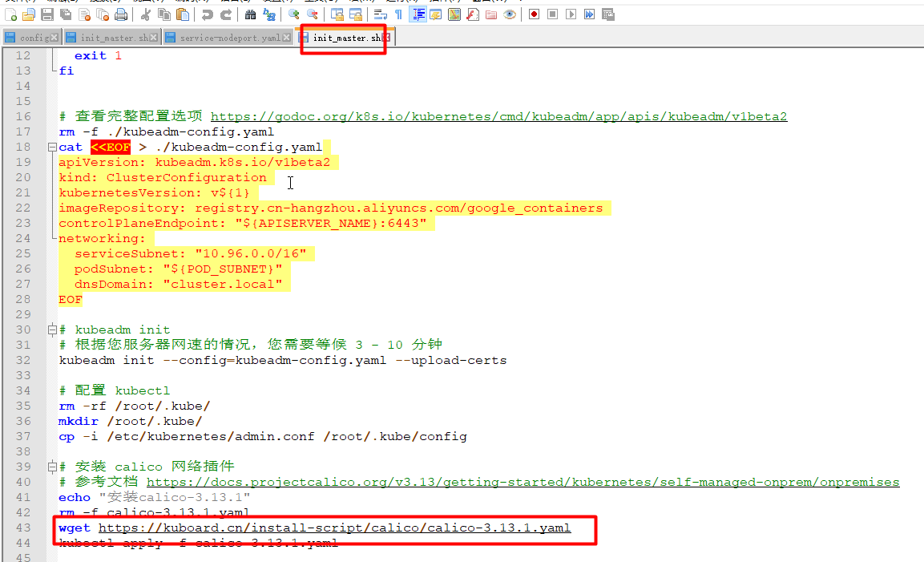Click the 'rm -rf /root/.kube/' line
The height and width of the screenshot is (562, 924).
pos(135,406)
